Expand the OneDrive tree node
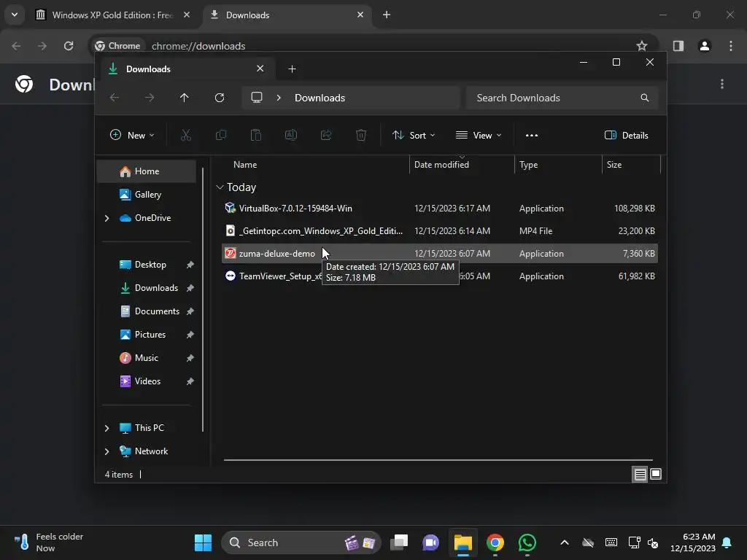 (x=107, y=218)
